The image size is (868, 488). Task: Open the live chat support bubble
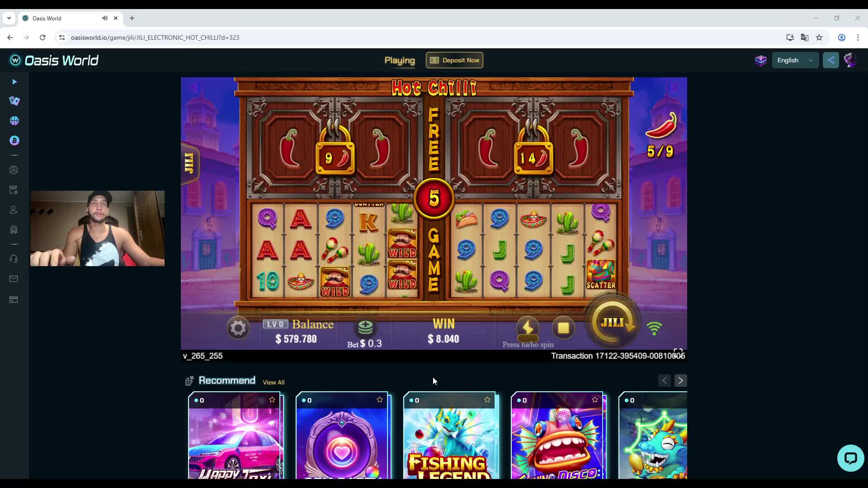(x=850, y=458)
